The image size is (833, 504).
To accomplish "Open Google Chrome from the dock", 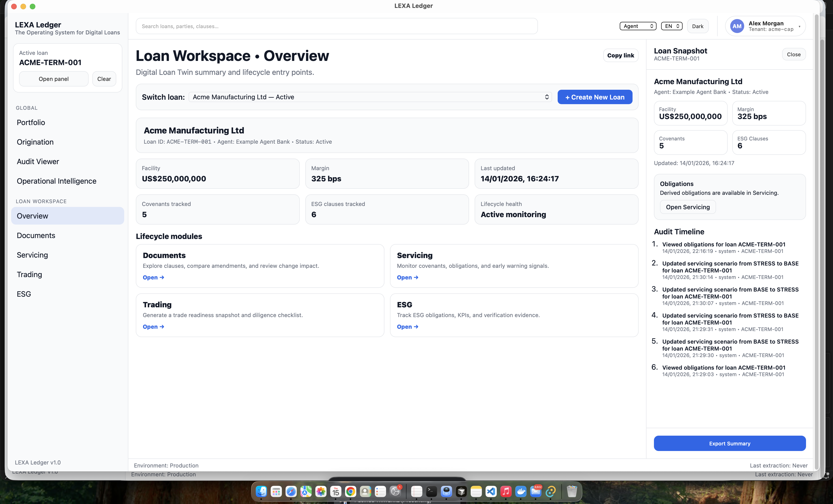I will pos(351,491).
